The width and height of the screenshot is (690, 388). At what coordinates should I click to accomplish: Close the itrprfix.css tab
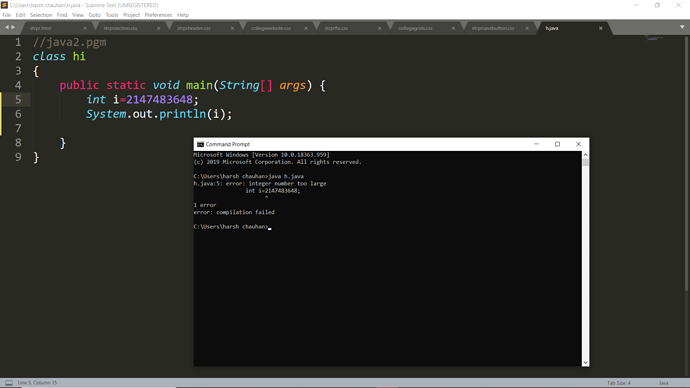[x=380, y=28]
